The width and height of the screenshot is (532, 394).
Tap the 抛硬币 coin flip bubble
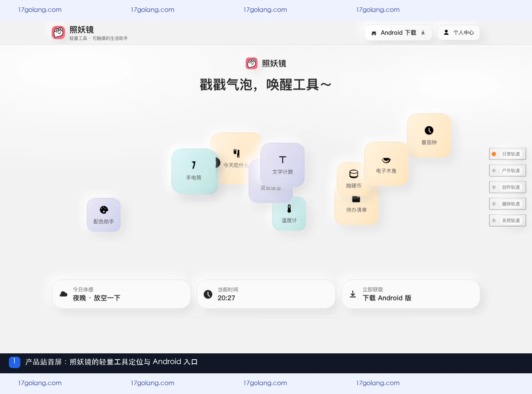[354, 179]
